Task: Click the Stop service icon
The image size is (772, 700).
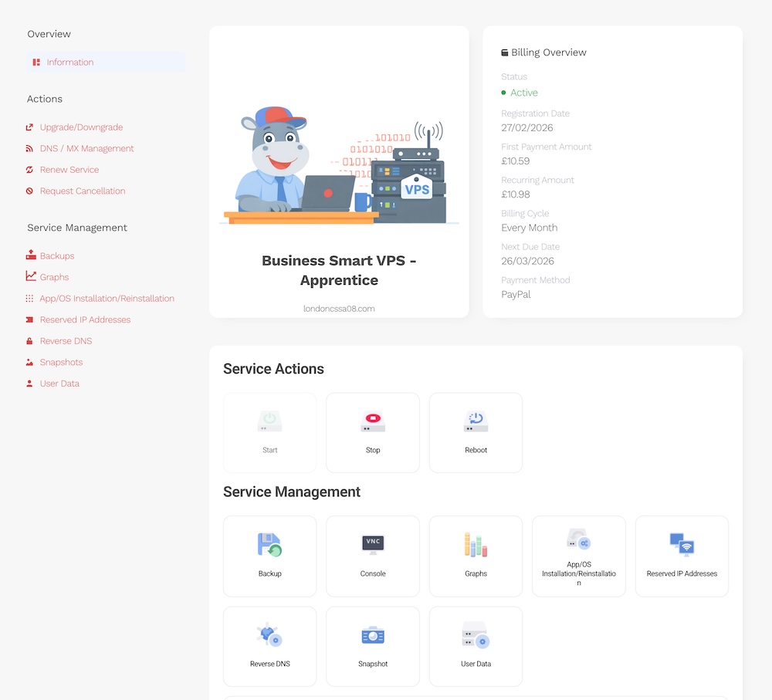Action: pyautogui.click(x=373, y=422)
